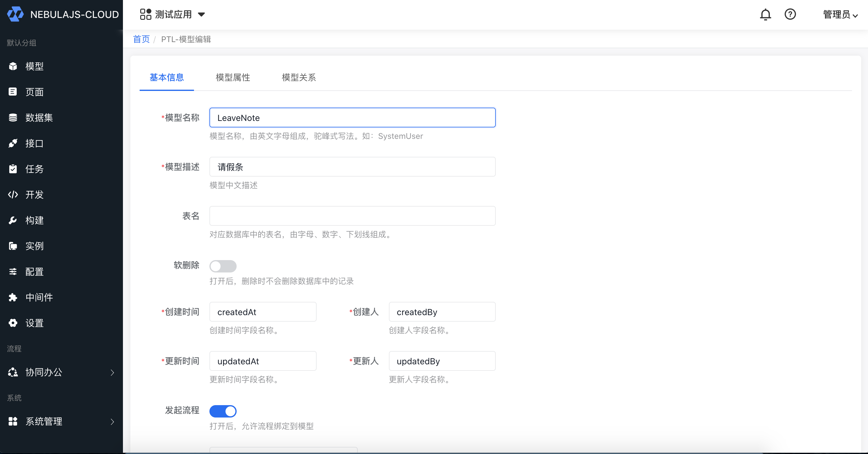
Task: Expand the 管理员 user menu
Action: (x=840, y=15)
